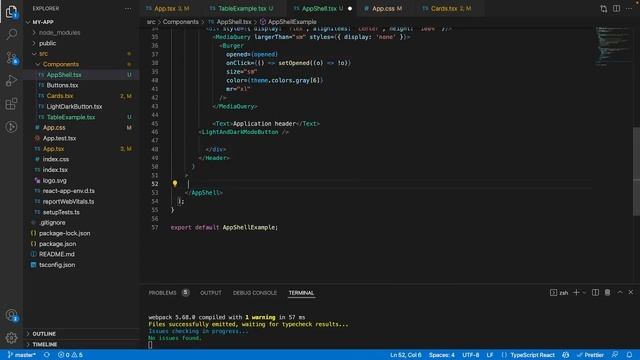Click the src breadcrumb segment
Image resolution: width=640 pixels, height=360 pixels.
151,22
